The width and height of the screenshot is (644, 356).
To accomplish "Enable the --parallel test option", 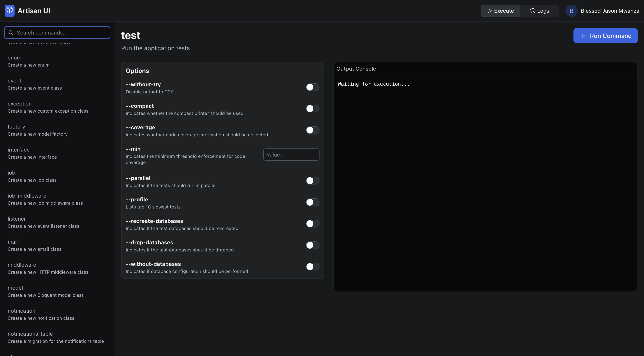I will [312, 181].
